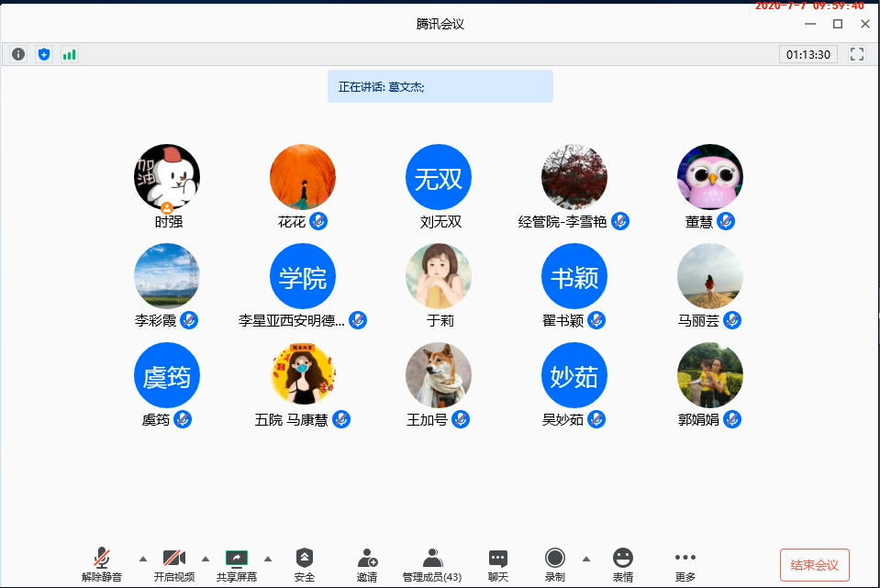The image size is (880, 588).
Task: Start sharing screen with 共享屏幕
Action: point(237,564)
